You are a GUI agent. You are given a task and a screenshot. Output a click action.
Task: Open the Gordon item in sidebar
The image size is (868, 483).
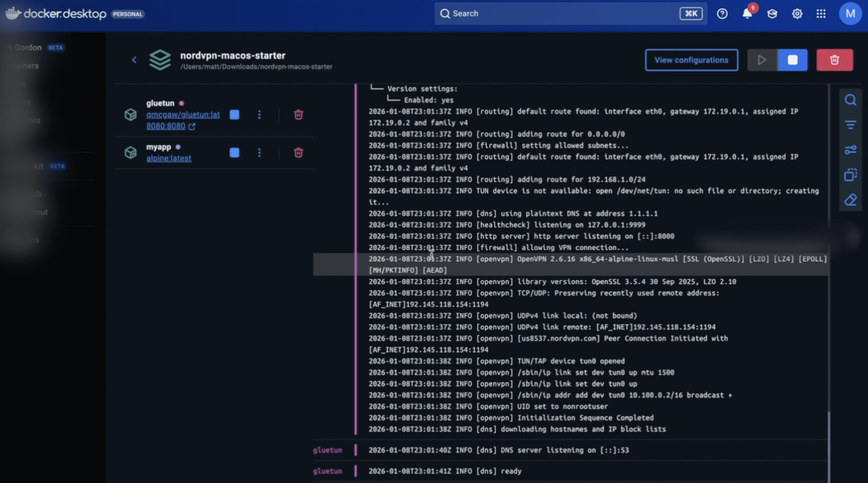[28, 47]
